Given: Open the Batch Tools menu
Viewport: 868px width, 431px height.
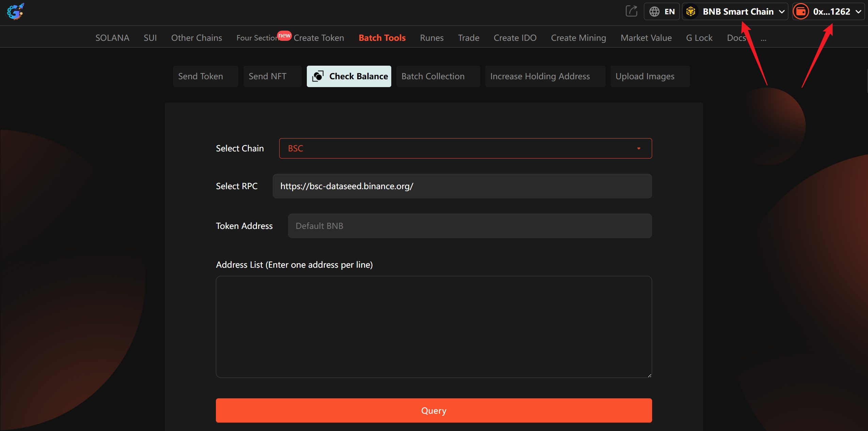Looking at the screenshot, I should pyautogui.click(x=382, y=38).
